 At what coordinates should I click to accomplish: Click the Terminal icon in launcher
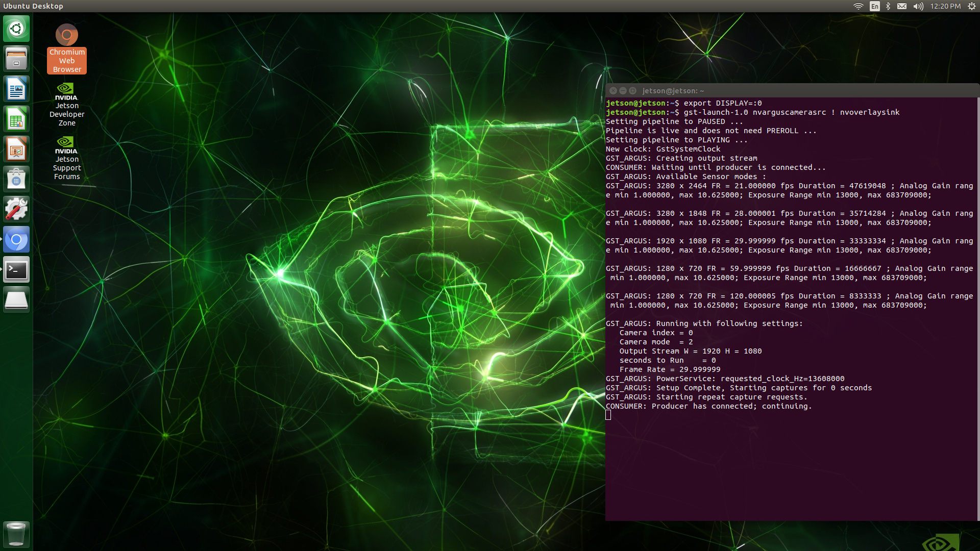(x=16, y=270)
